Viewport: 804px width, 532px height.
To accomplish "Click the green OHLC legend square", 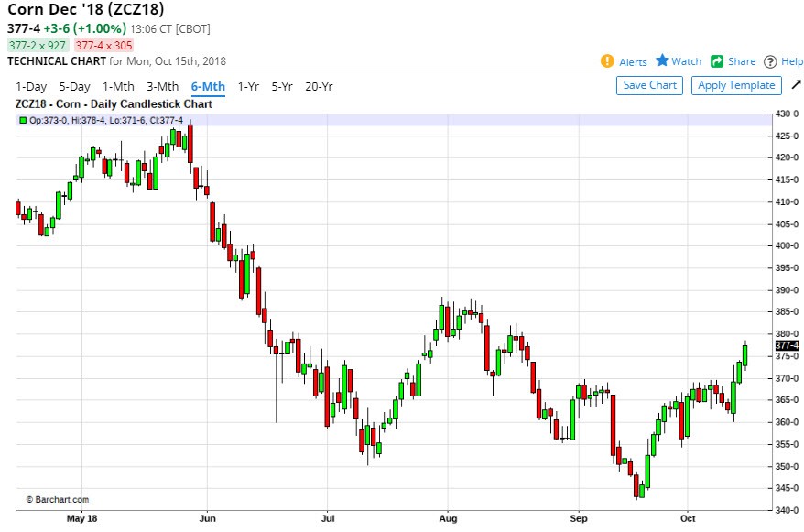I will (23, 121).
